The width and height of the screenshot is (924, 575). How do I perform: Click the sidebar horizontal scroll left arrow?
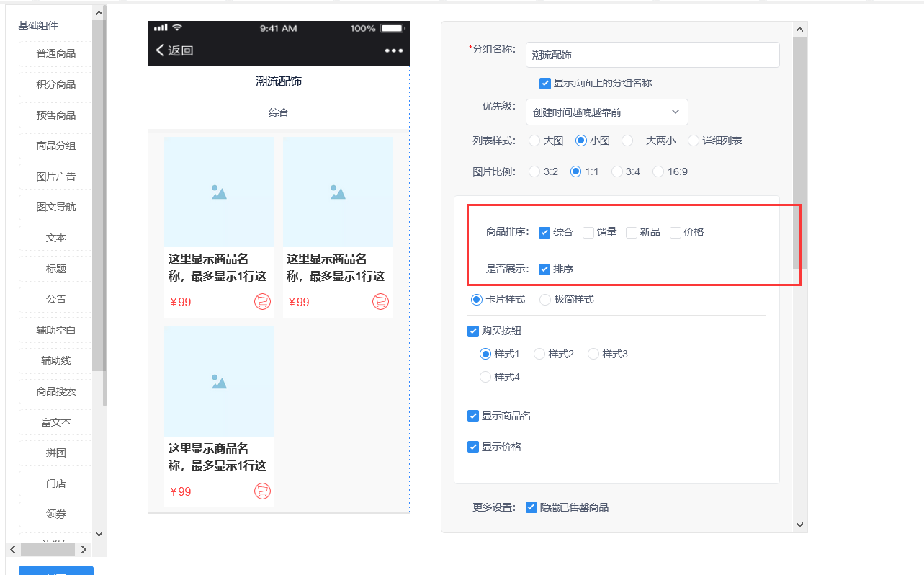pyautogui.click(x=12, y=549)
